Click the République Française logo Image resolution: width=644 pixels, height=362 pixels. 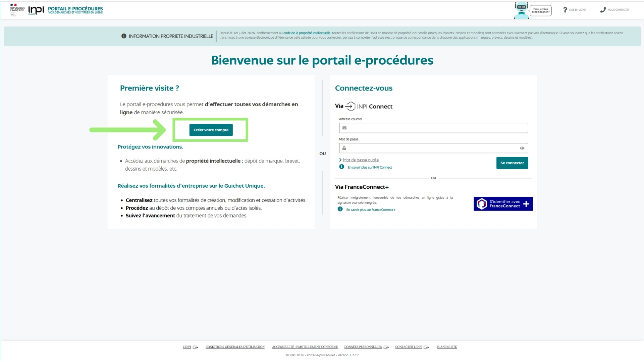17,10
